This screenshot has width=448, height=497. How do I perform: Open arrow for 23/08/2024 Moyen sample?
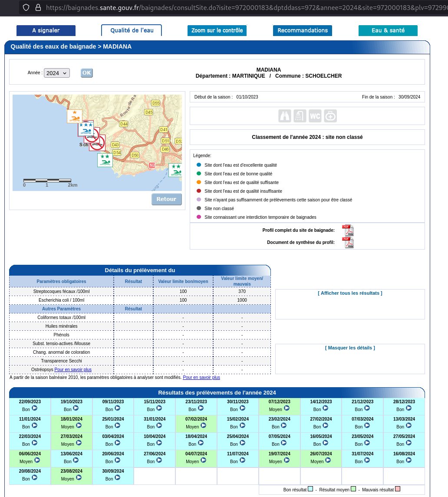point(79,477)
